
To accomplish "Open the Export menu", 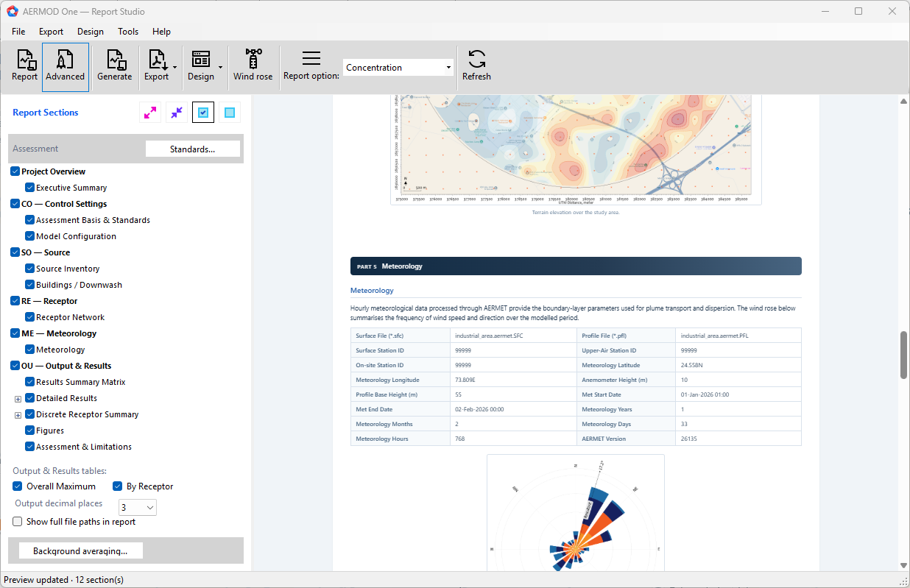I will [52, 32].
